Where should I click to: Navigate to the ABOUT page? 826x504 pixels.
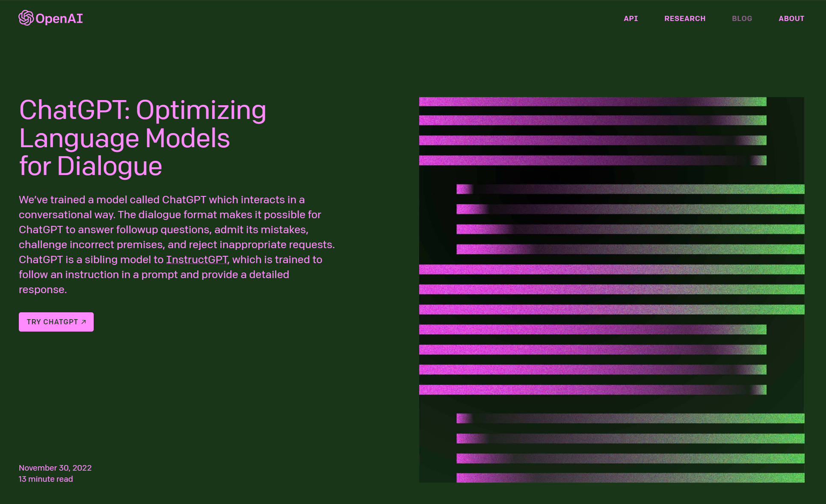coord(791,18)
